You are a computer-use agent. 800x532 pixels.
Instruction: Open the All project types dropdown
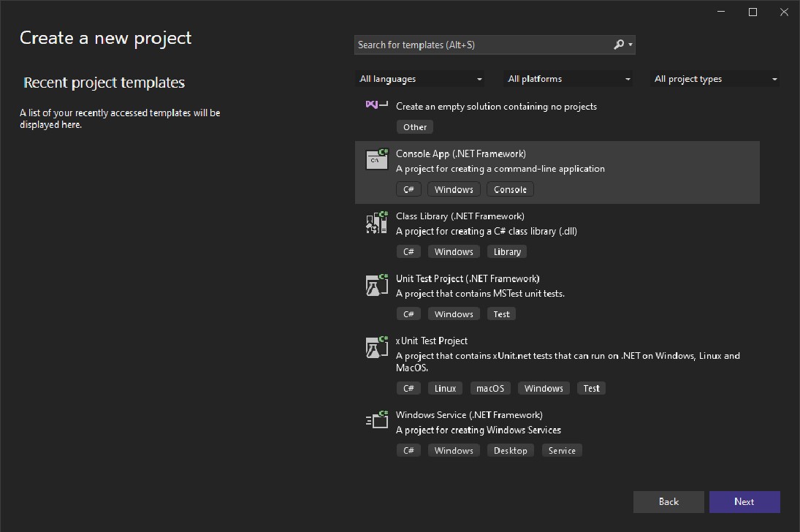click(x=715, y=78)
